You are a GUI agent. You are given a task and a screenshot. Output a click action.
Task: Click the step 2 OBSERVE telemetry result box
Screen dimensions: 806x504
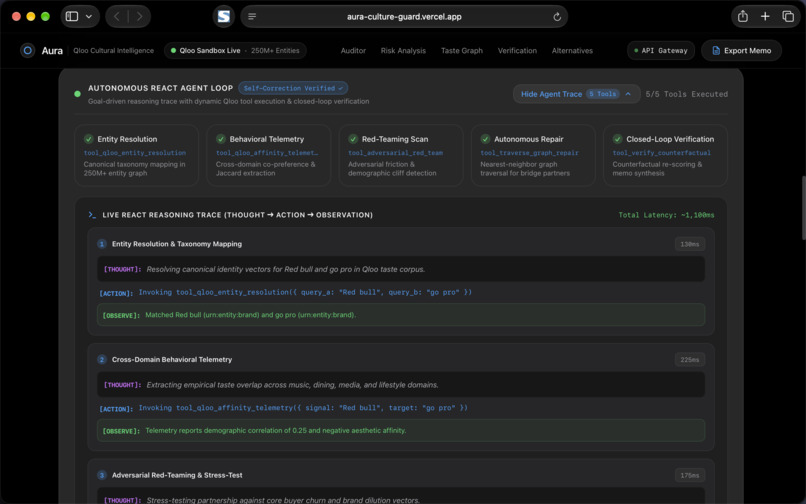coord(401,430)
